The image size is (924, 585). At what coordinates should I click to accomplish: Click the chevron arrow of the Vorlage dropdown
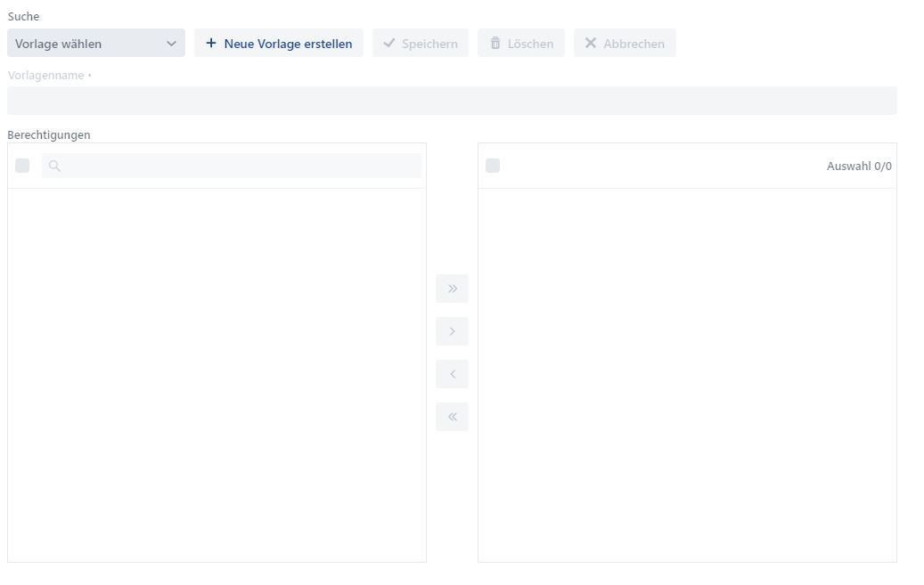(172, 44)
